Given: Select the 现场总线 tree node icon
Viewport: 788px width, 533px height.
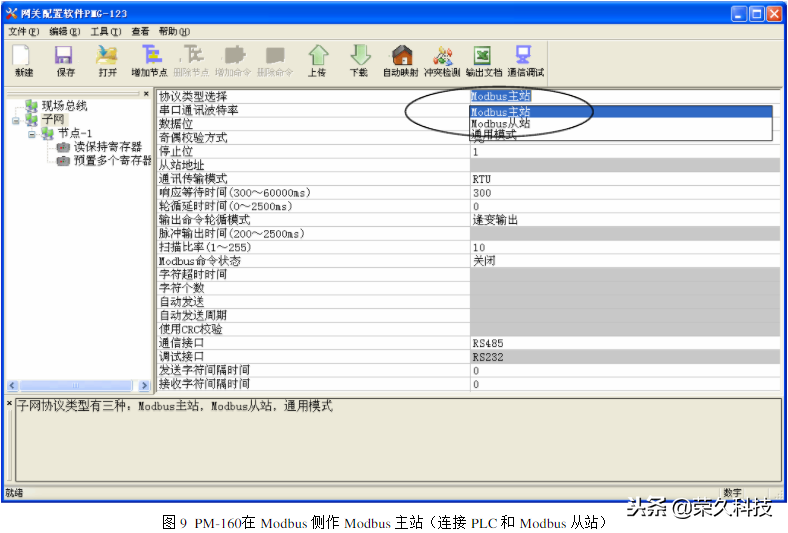Looking at the screenshot, I should coord(32,105).
